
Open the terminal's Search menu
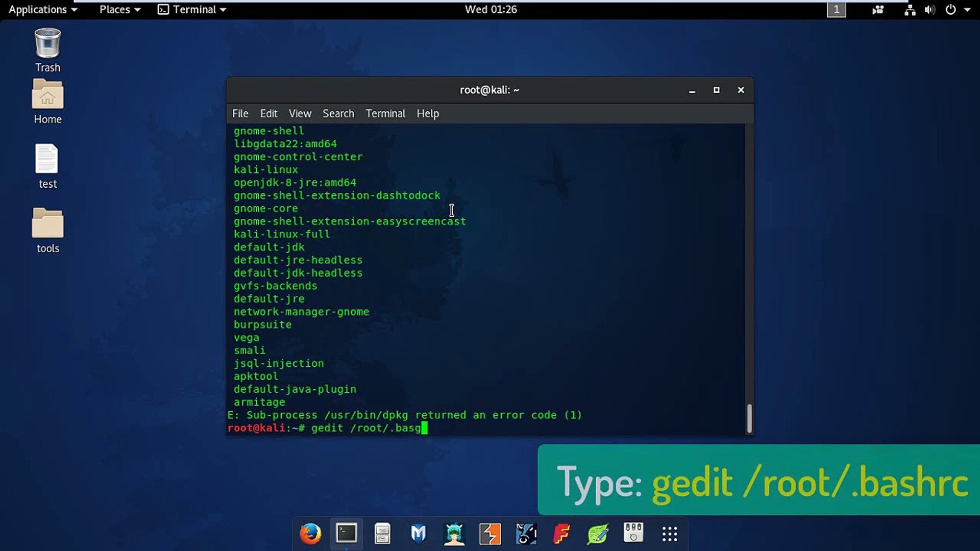pos(338,113)
